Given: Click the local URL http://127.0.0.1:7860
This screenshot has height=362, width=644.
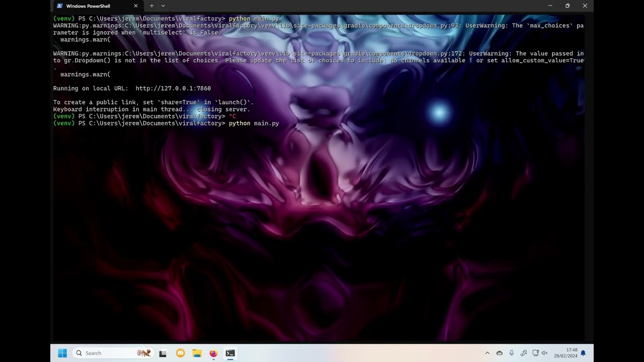Looking at the screenshot, I should pos(173,88).
